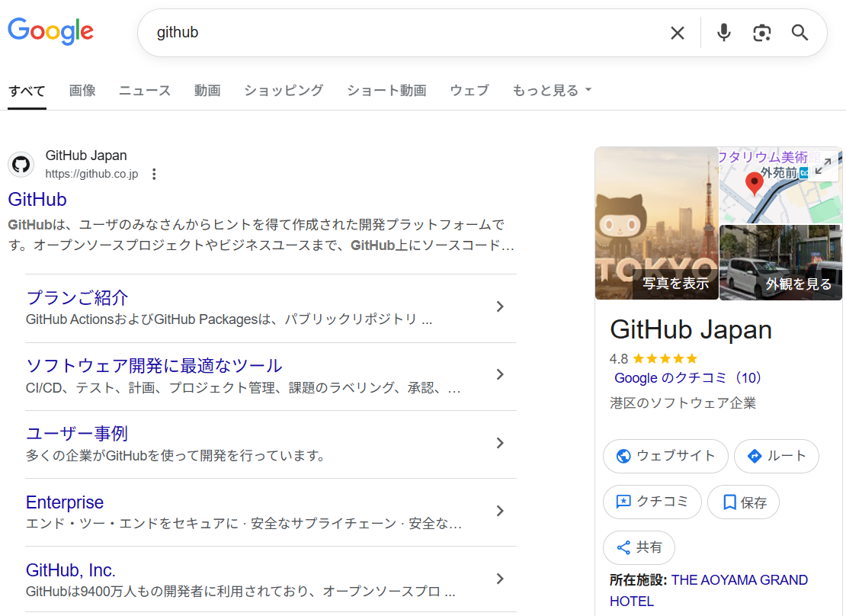Expand the Enterprise sitelink chevron
This screenshot has width=846, height=616.
(500, 511)
